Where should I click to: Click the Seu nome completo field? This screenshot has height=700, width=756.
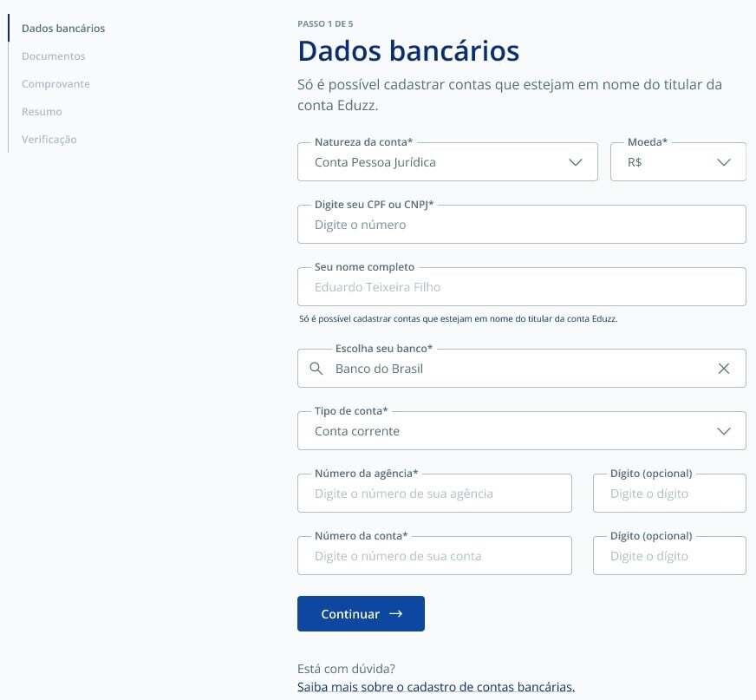pyautogui.click(x=521, y=287)
